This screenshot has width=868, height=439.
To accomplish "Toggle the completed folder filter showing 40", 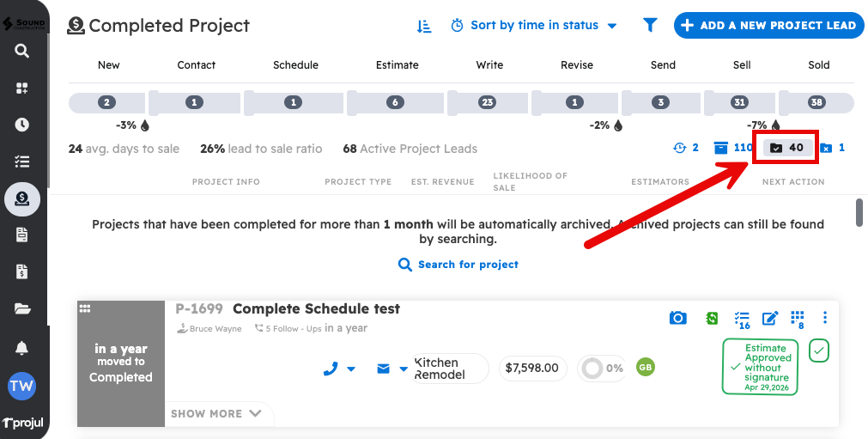I will [x=787, y=148].
